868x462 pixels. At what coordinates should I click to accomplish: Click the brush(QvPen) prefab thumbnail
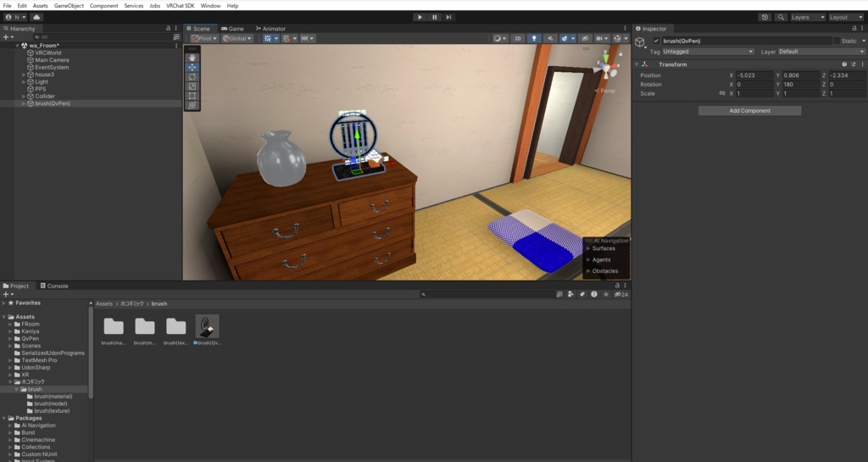[x=208, y=326]
